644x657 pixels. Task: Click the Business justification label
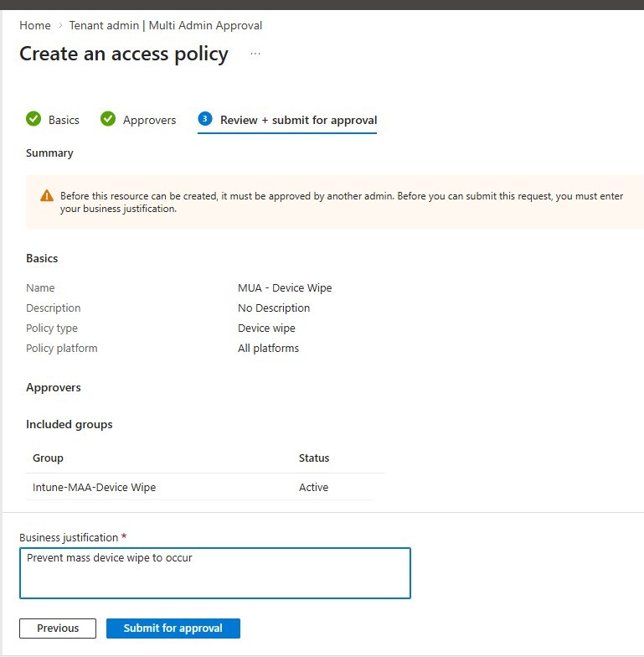pos(69,538)
